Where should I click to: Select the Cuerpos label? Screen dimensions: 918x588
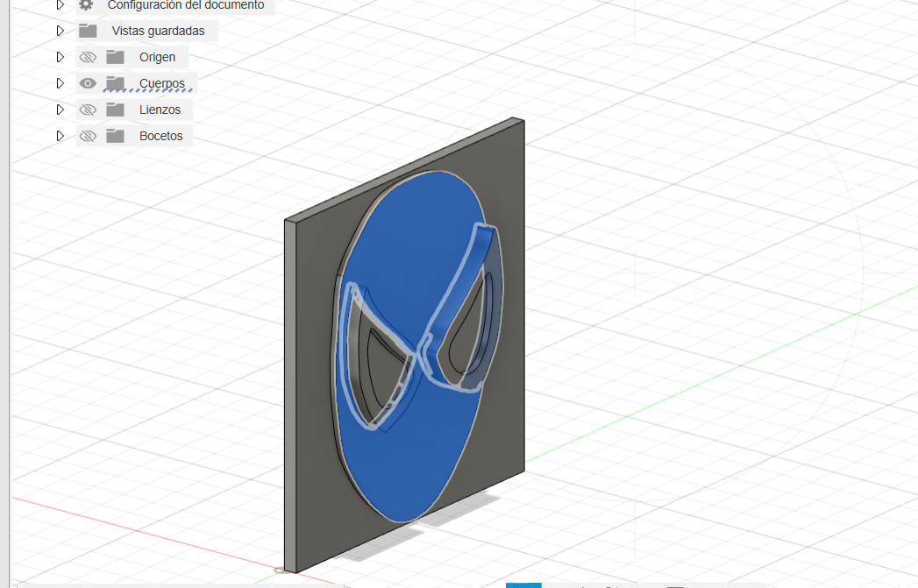coord(161,83)
